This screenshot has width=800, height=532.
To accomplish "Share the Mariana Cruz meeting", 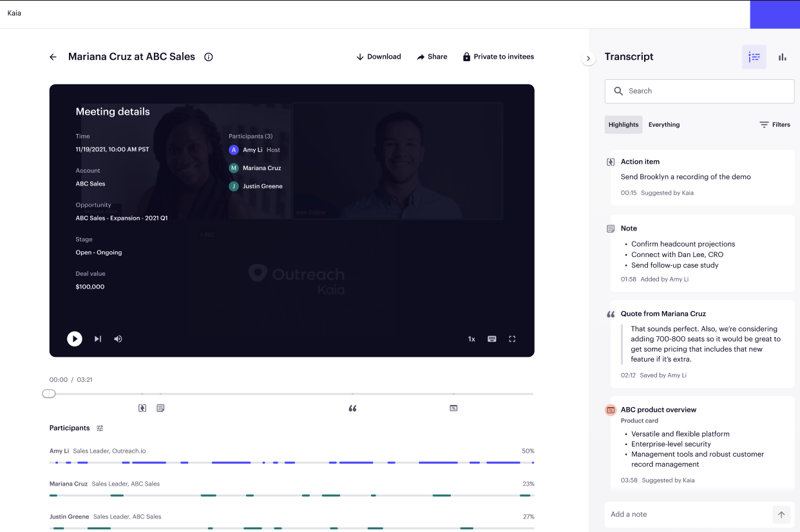I will click(x=432, y=57).
